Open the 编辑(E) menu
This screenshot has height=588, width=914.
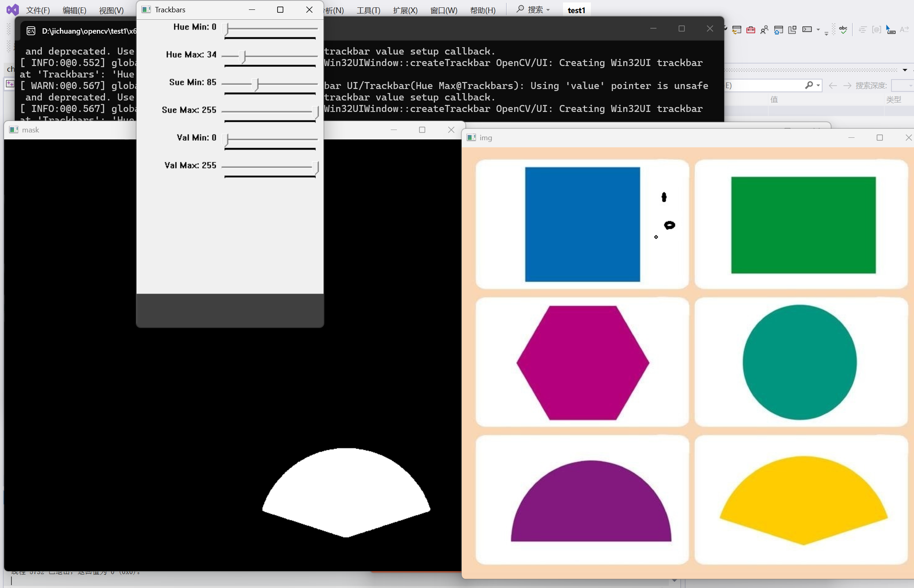[x=74, y=10]
